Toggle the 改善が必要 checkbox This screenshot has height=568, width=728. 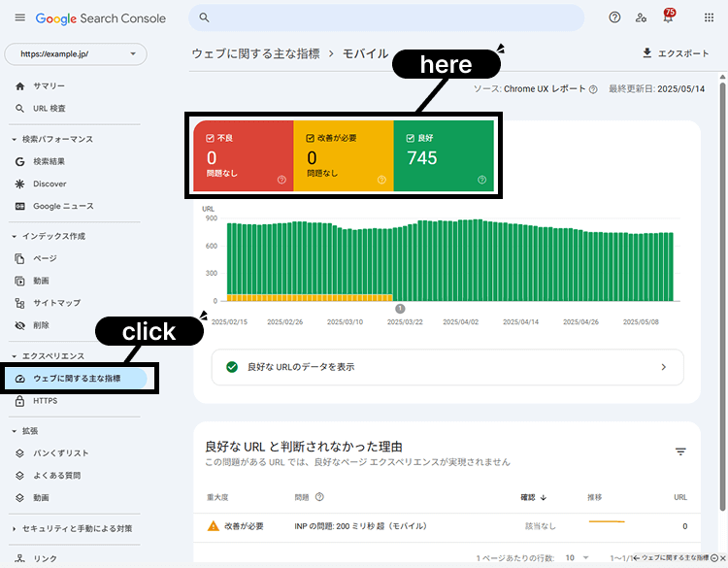(310, 138)
